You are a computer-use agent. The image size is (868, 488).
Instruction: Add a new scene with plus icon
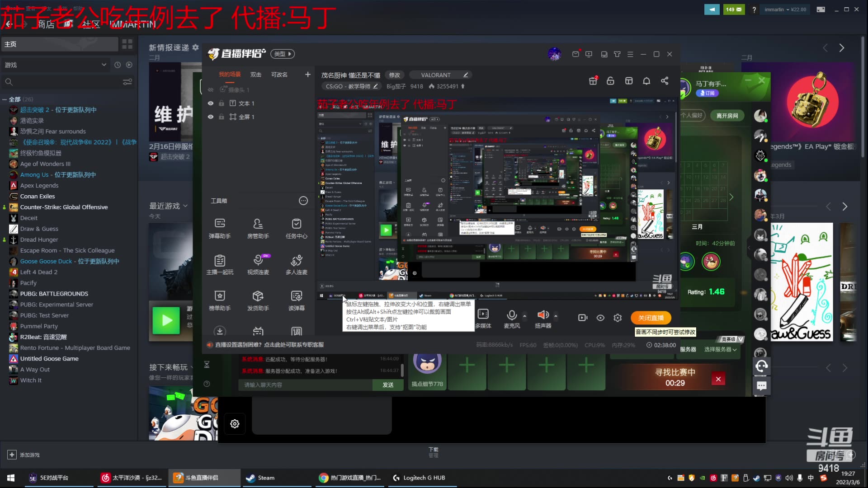(308, 75)
